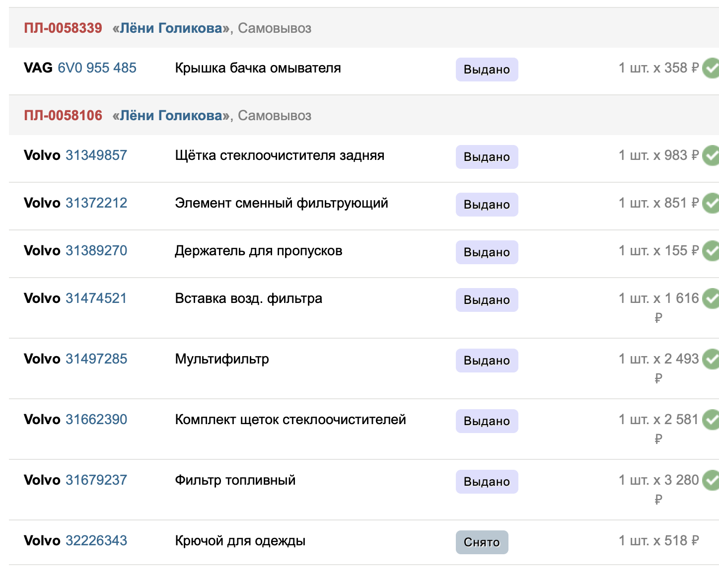Open Volvo part 31349857 link
The image size is (719, 588).
tap(96, 155)
